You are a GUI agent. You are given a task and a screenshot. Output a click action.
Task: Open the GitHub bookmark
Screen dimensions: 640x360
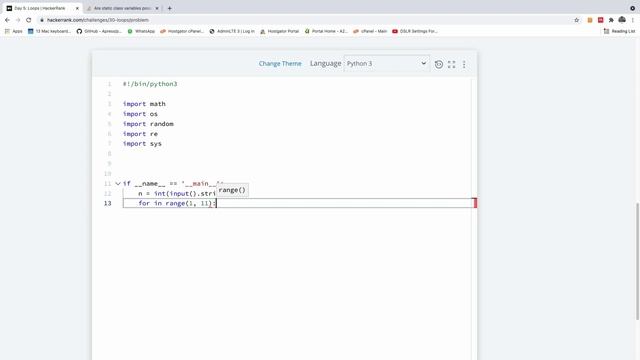coord(99,31)
